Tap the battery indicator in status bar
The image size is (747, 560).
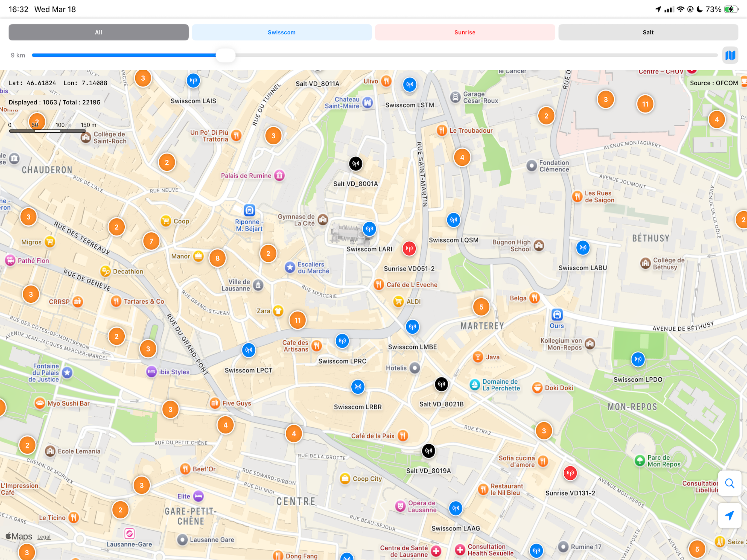731,9
